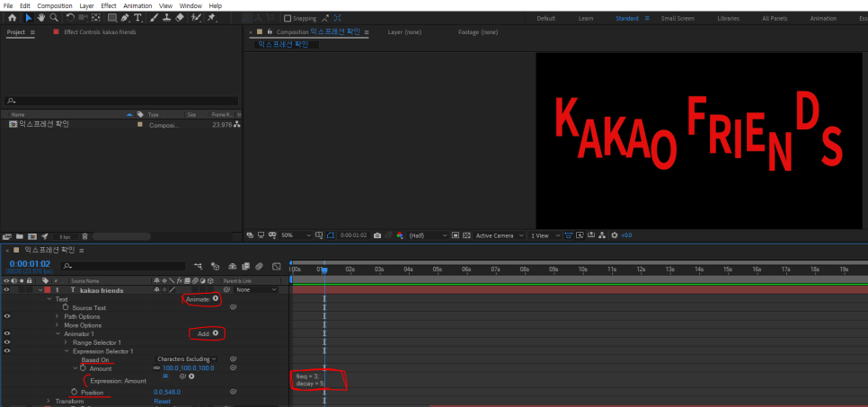Click the graph editor icon in timeline
This screenshot has height=407, width=868.
point(277,266)
